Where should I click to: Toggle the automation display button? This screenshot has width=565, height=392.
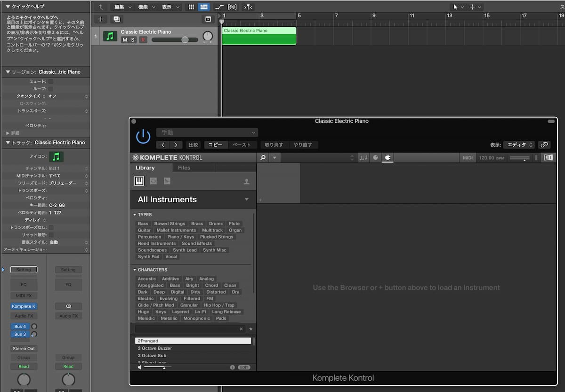219,7
